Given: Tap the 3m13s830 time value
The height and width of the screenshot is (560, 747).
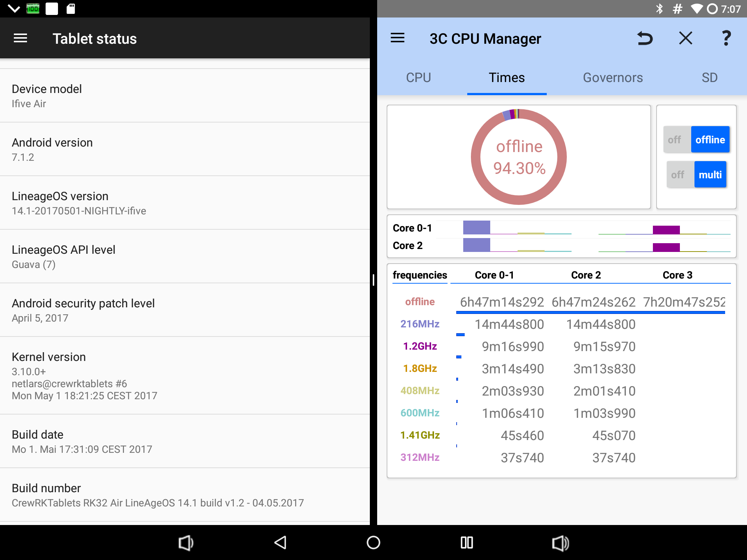Looking at the screenshot, I should click(x=604, y=369).
